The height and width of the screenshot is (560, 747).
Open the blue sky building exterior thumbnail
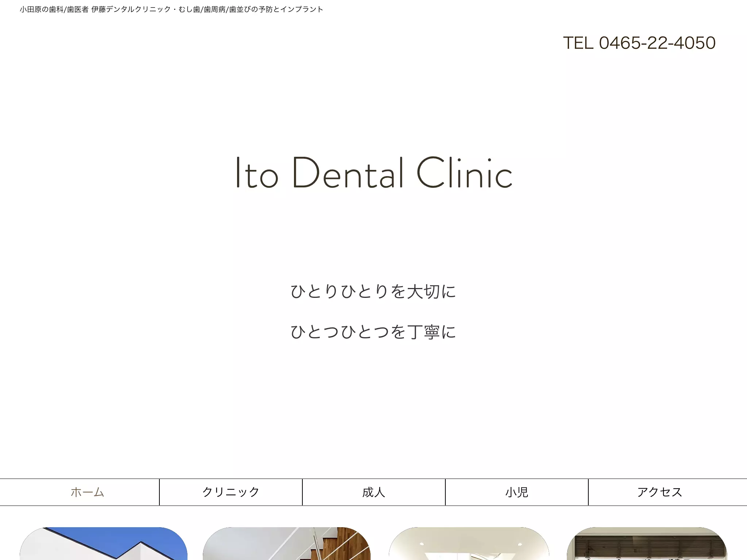coord(104,544)
